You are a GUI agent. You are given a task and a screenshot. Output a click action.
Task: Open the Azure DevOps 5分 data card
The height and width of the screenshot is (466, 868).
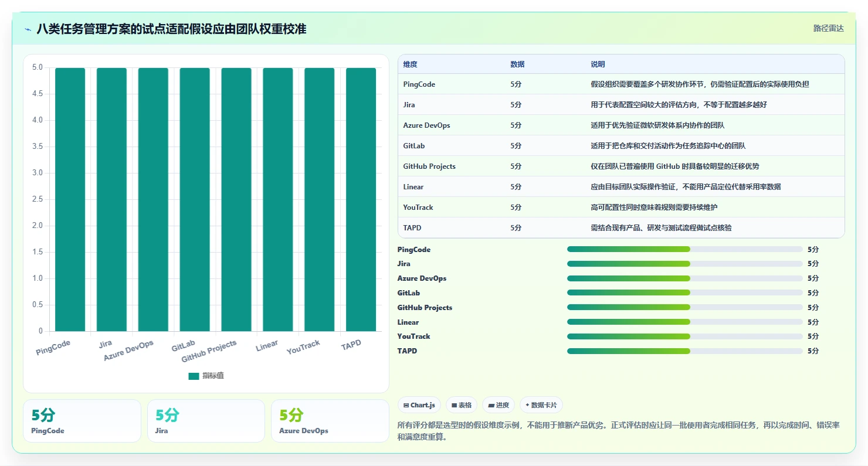pyautogui.click(x=330, y=421)
